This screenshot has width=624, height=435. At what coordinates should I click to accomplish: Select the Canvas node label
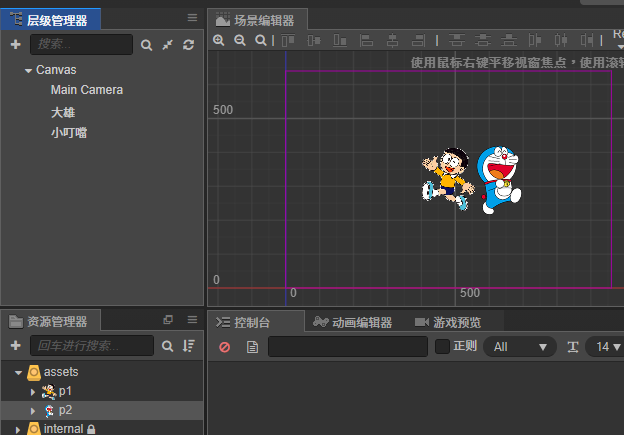[56, 70]
